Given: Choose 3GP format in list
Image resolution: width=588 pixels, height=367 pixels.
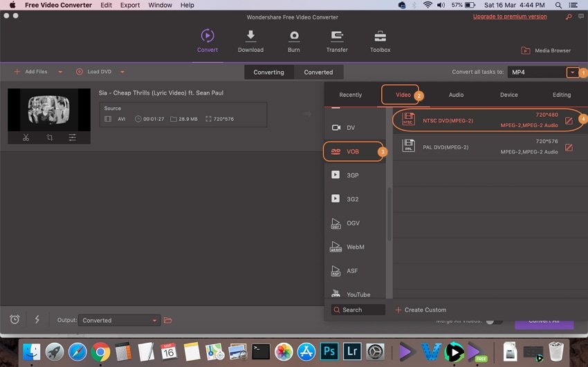Looking at the screenshot, I should tap(355, 176).
